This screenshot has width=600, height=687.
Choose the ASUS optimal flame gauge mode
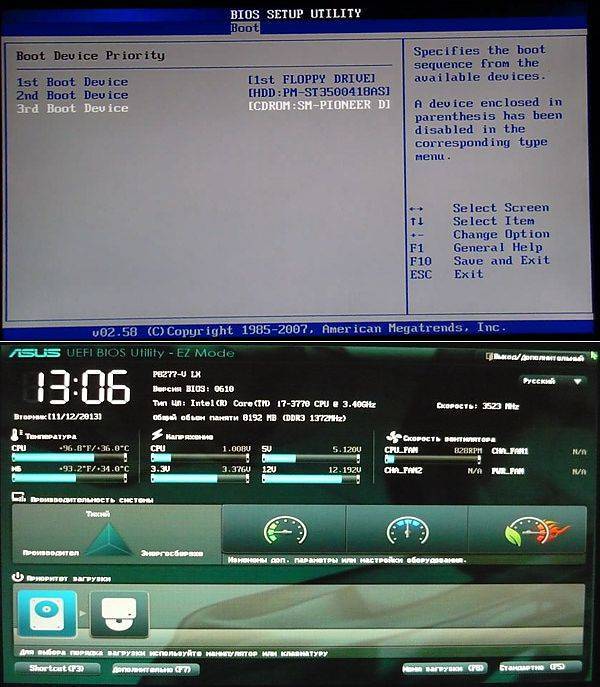(537, 531)
